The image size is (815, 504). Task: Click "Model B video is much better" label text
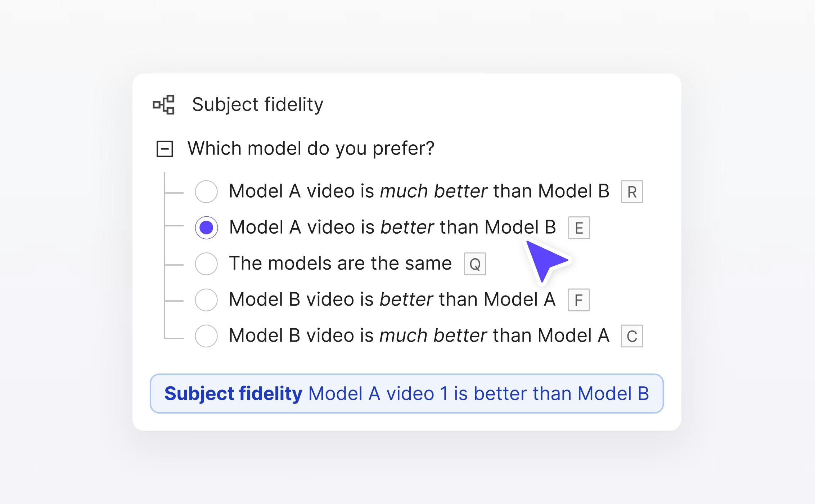[x=419, y=336]
